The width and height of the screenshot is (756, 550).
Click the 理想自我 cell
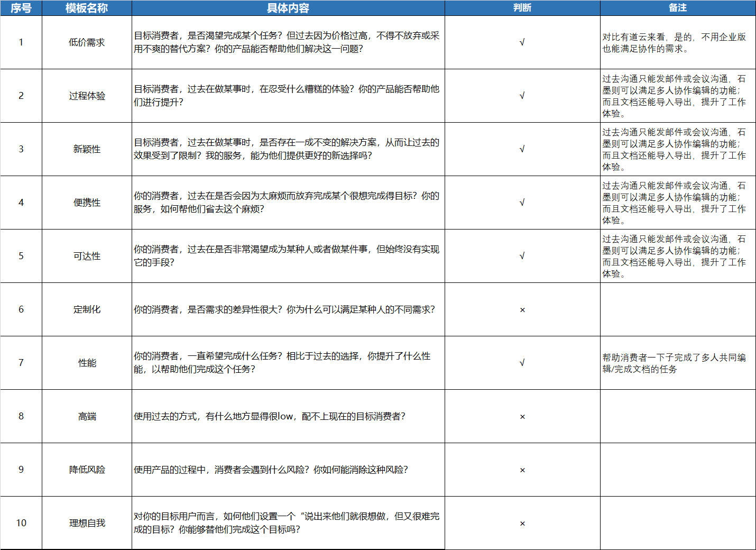87,523
